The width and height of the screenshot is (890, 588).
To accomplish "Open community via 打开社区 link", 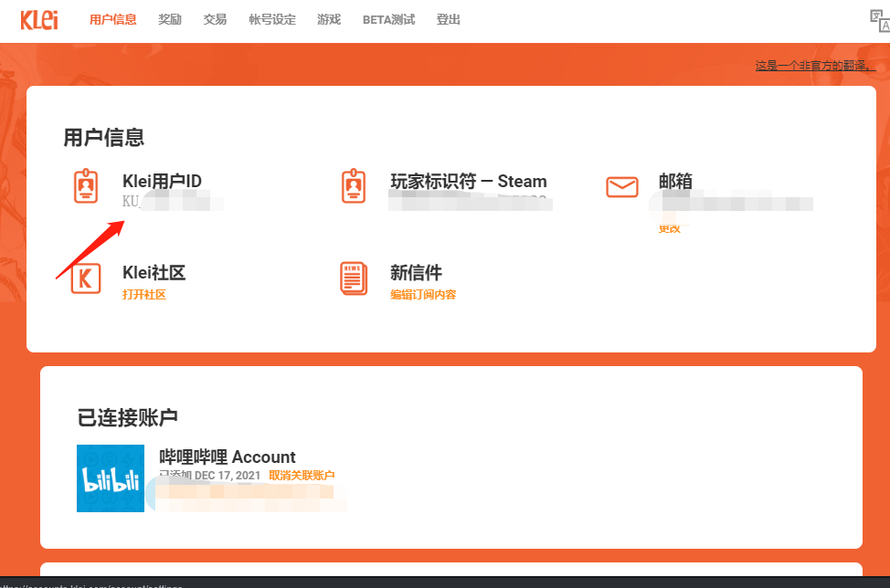I will coord(144,294).
